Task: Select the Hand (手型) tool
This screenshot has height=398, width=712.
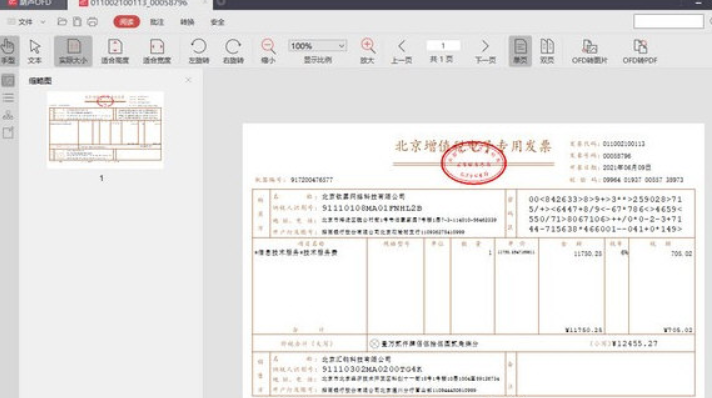Action: point(8,51)
